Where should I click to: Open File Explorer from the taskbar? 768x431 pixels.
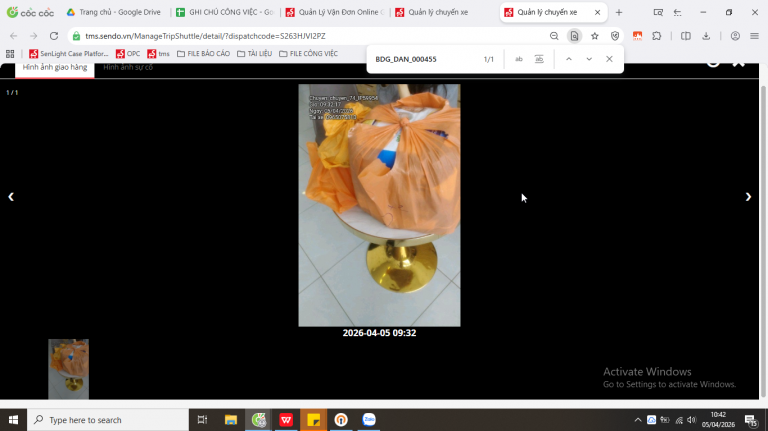231,420
